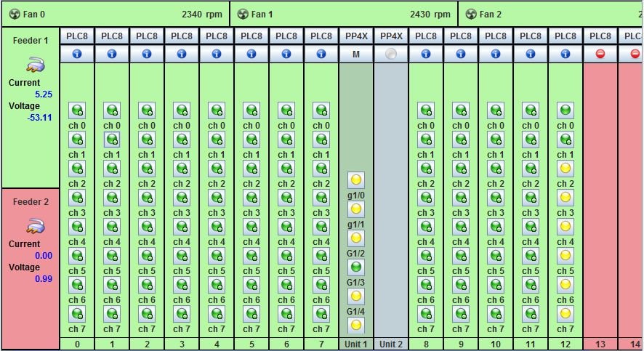Select ch 0 green indicator in slot 12
644x351 pixels.
pyautogui.click(x=565, y=110)
